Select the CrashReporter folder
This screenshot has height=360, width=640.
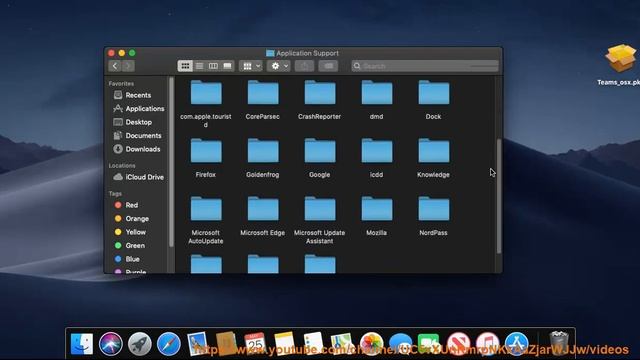pos(320,93)
